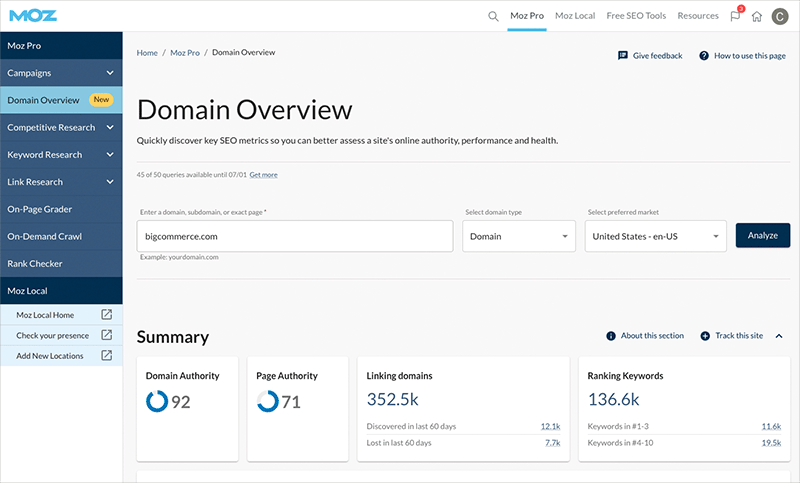Click About this section info icon
This screenshot has height=483, width=800.
(611, 336)
